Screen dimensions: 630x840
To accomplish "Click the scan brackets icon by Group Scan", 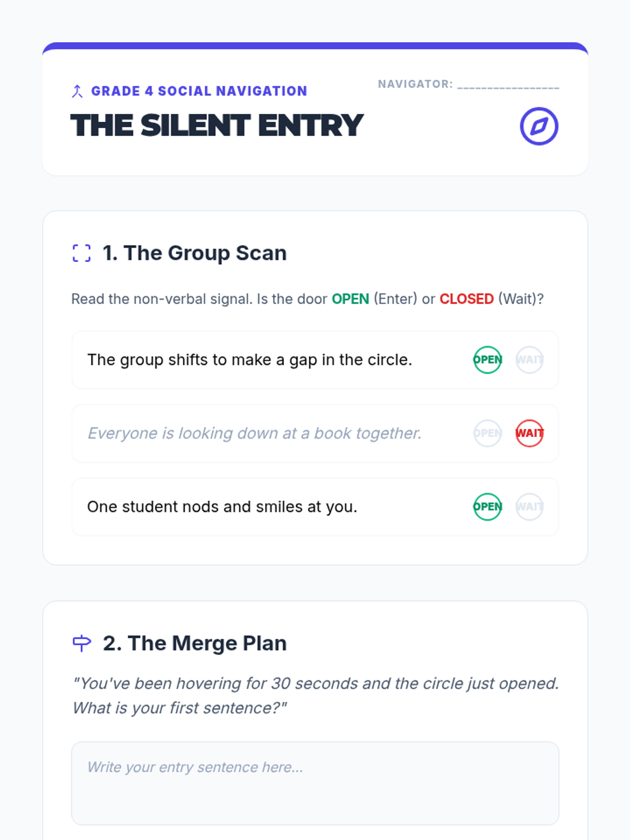I will click(x=81, y=253).
